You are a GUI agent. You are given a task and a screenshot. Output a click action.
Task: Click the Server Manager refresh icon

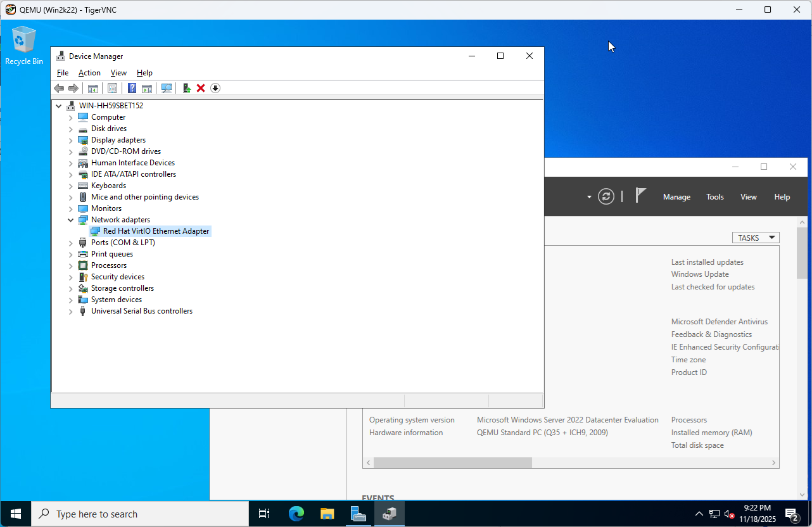606,196
